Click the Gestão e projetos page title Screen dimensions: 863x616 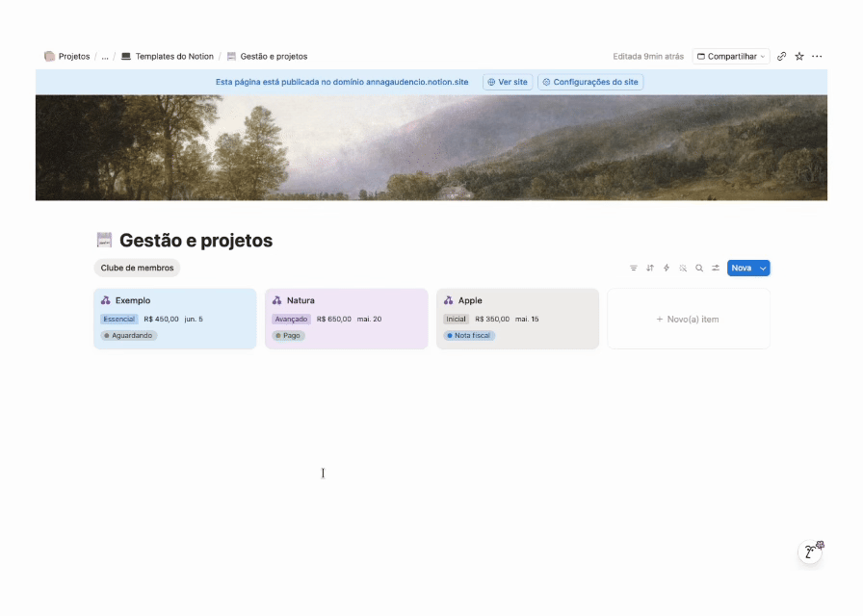196,241
